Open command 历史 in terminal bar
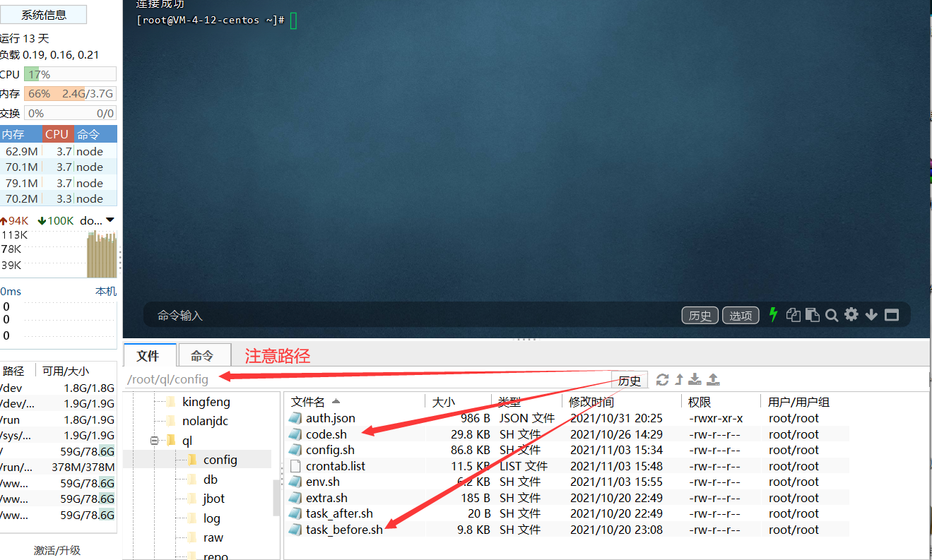932x560 pixels. click(x=700, y=316)
